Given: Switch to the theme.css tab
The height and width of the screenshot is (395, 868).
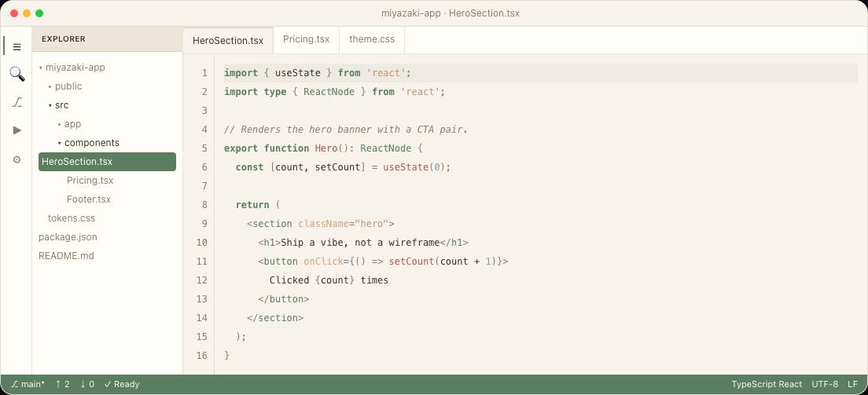Looking at the screenshot, I should [372, 40].
